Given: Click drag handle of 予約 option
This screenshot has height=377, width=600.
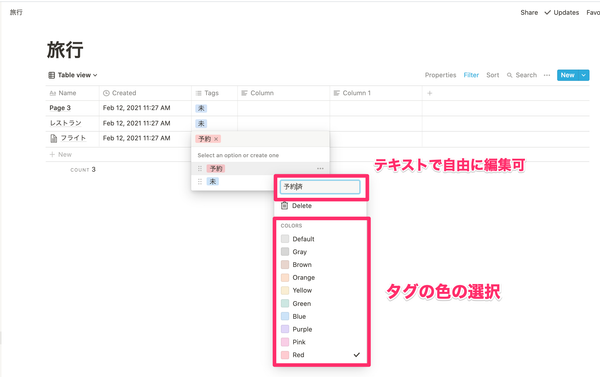Looking at the screenshot, I should coord(200,168).
